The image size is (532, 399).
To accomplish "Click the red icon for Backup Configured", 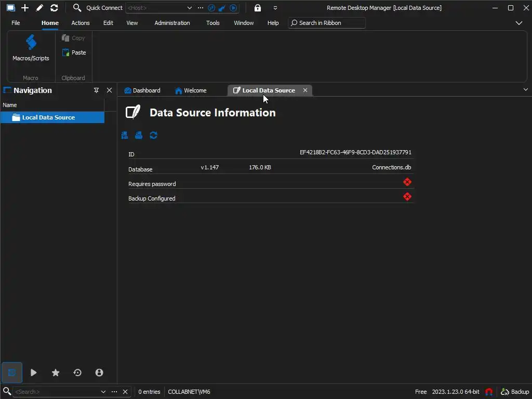I will pyautogui.click(x=407, y=197).
